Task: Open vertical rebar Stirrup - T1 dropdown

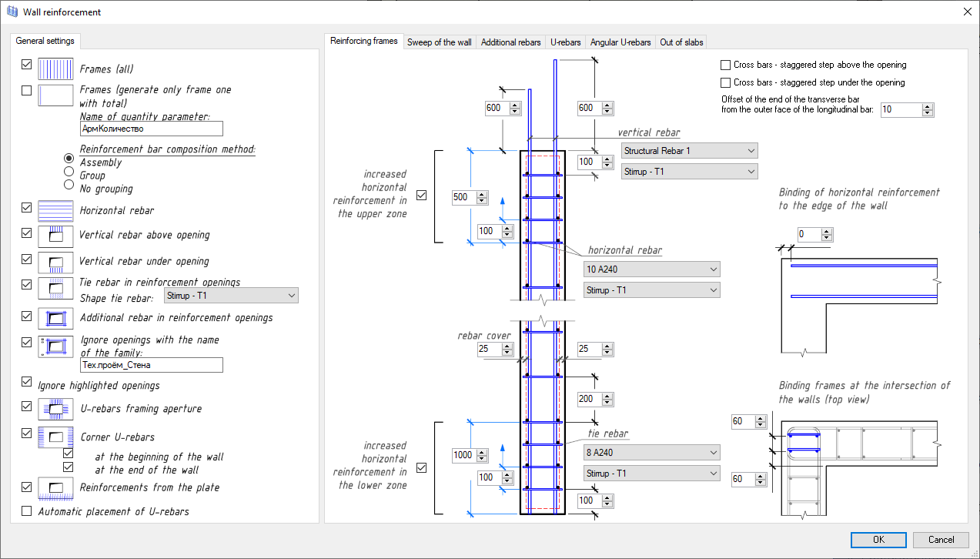Action: [x=689, y=172]
